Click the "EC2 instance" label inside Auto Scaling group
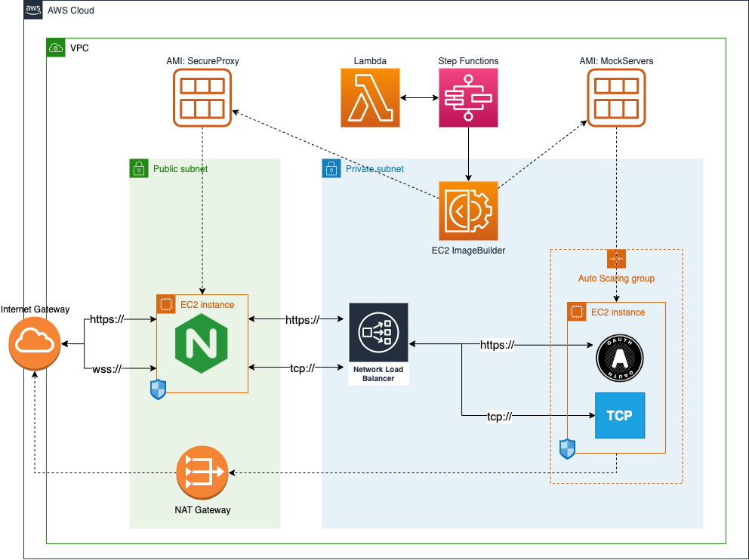This screenshot has width=749, height=560. [x=618, y=312]
